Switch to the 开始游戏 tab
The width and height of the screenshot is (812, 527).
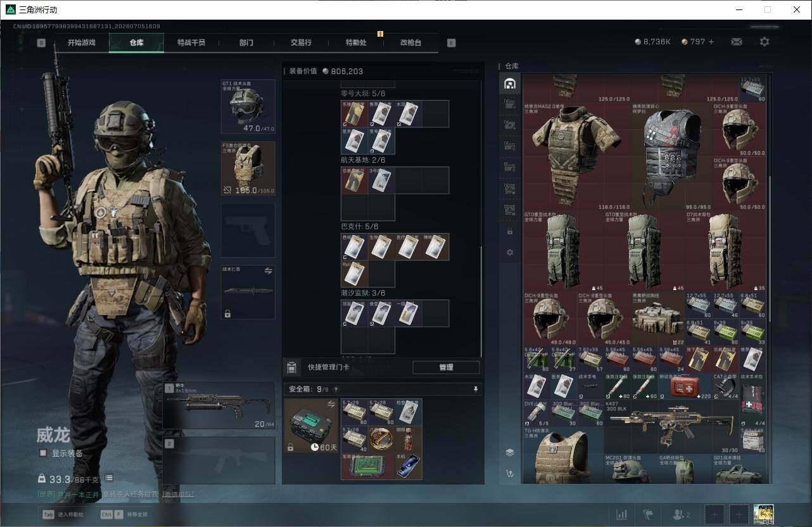[x=82, y=43]
